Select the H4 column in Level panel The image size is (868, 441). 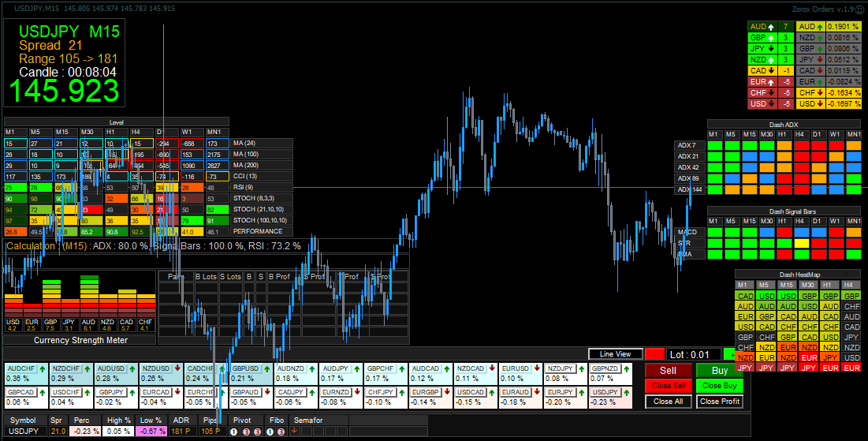click(x=136, y=132)
